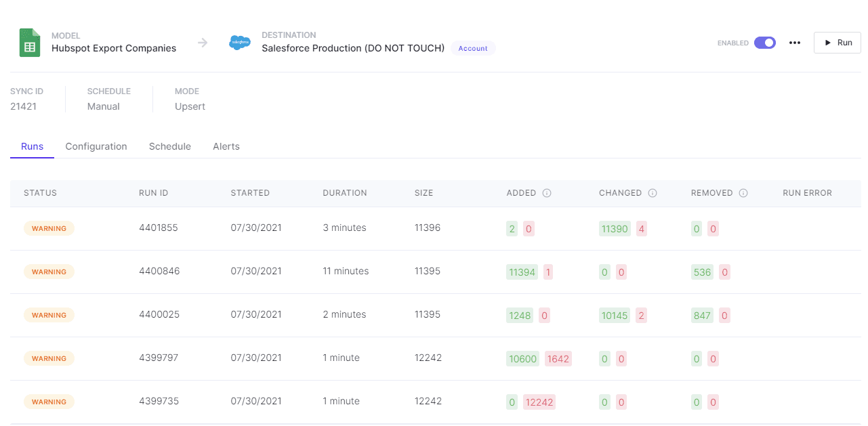
Task: Open the three-dots more options menu
Action: point(795,43)
